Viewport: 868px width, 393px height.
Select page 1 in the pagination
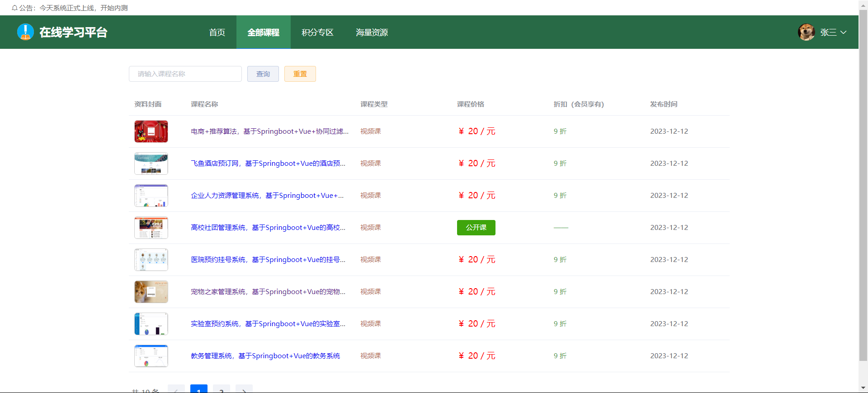[199, 389]
